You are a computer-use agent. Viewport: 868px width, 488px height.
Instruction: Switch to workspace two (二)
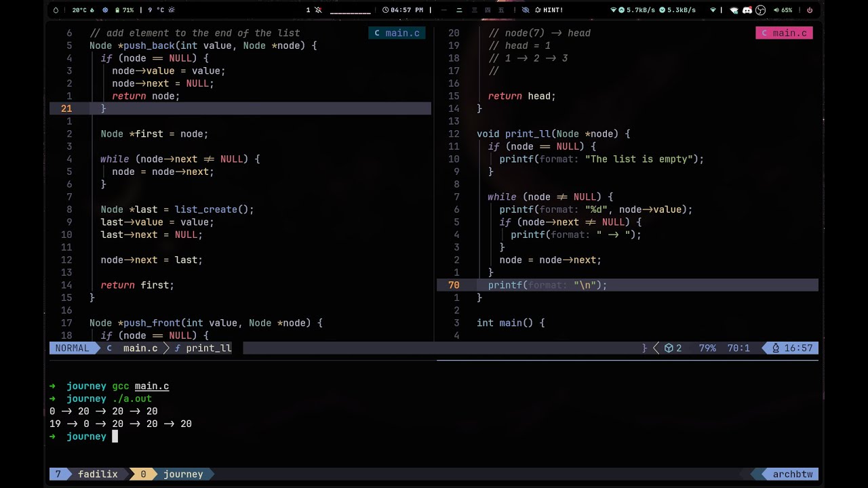point(459,10)
